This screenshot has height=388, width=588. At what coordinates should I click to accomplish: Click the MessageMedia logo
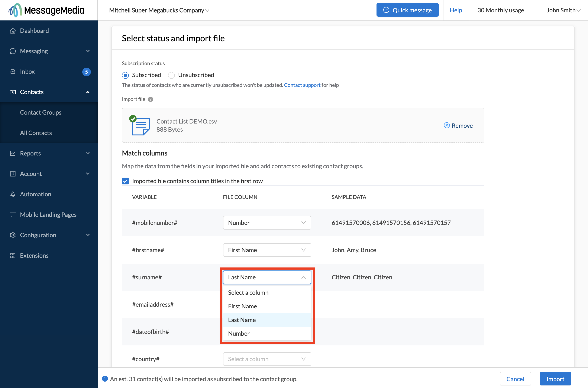46,10
